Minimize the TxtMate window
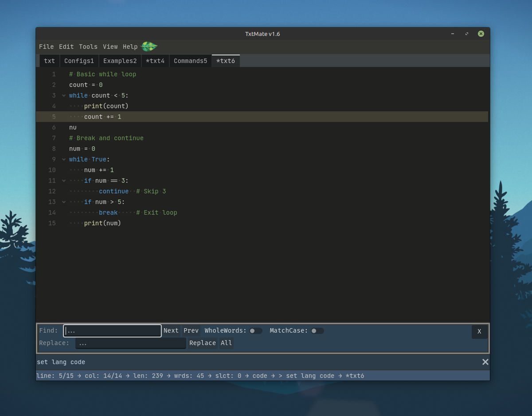The width and height of the screenshot is (532, 416). pos(452,34)
